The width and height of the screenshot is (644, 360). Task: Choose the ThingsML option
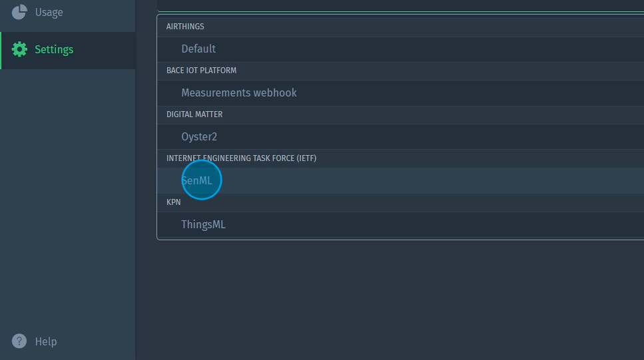click(203, 224)
